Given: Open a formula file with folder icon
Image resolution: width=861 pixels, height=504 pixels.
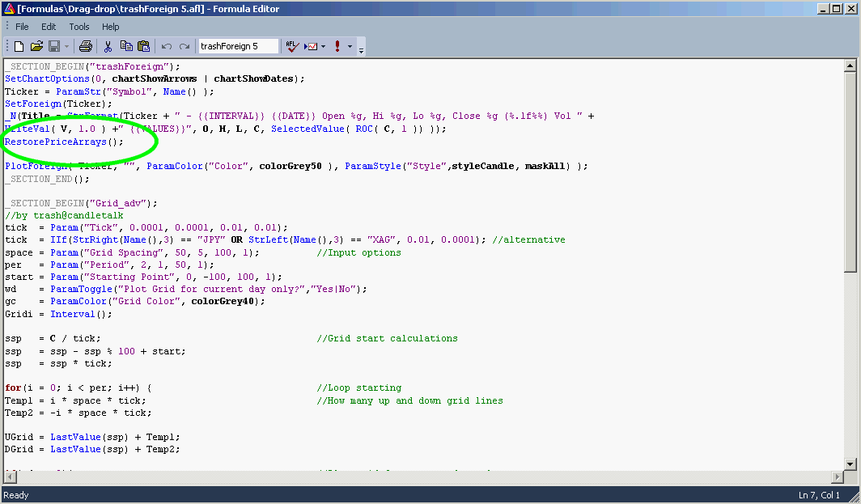Looking at the screenshot, I should (36, 47).
